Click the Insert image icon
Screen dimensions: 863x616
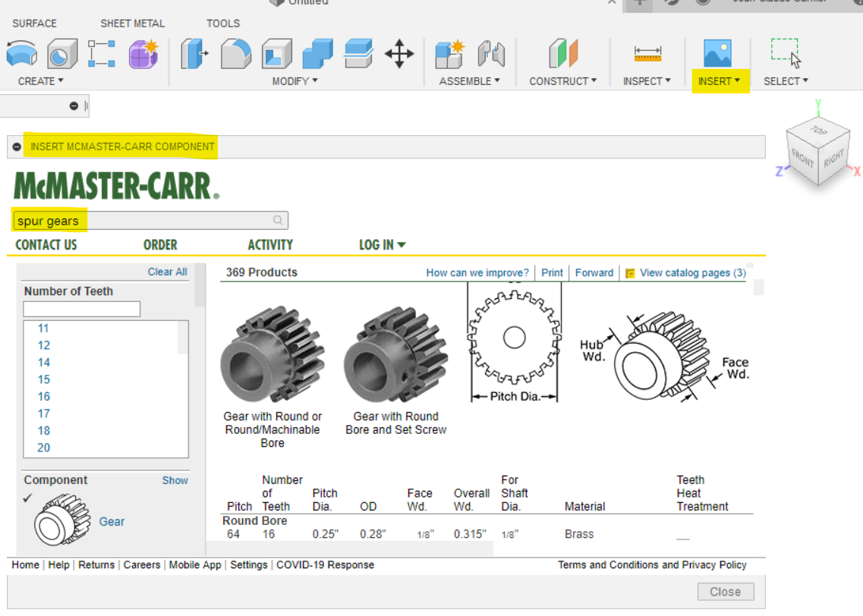(x=718, y=53)
